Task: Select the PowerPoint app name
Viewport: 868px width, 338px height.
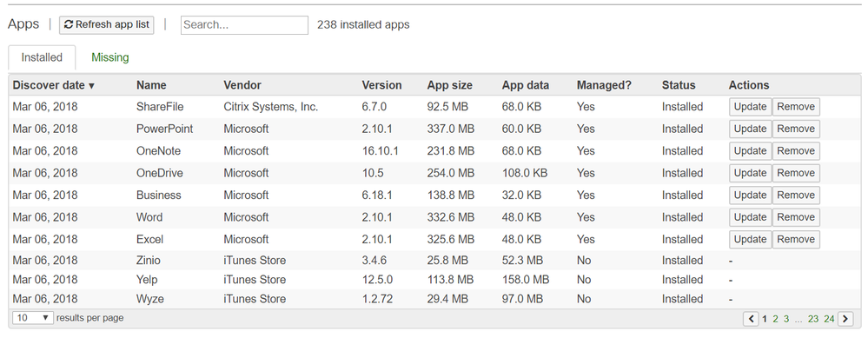Action: [165, 129]
